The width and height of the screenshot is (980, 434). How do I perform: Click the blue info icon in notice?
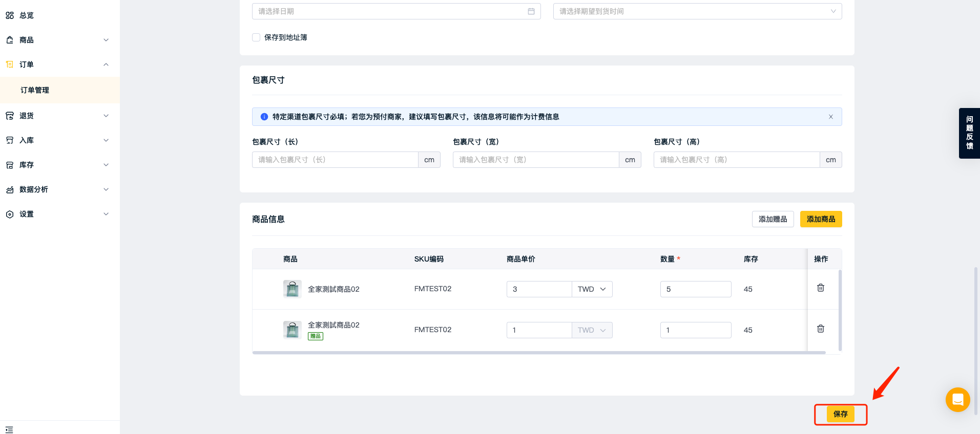point(264,117)
